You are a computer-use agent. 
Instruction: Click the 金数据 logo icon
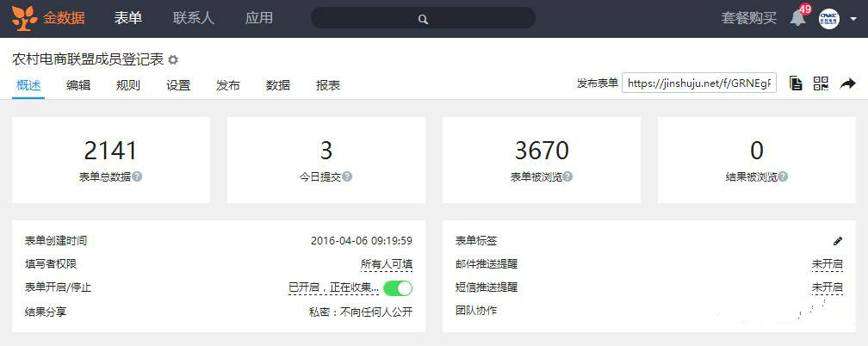click(25, 18)
